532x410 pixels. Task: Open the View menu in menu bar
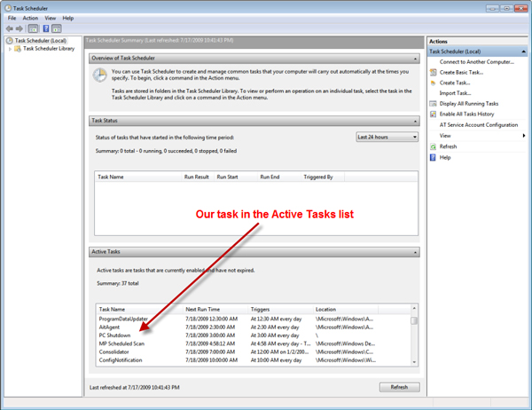(x=51, y=18)
